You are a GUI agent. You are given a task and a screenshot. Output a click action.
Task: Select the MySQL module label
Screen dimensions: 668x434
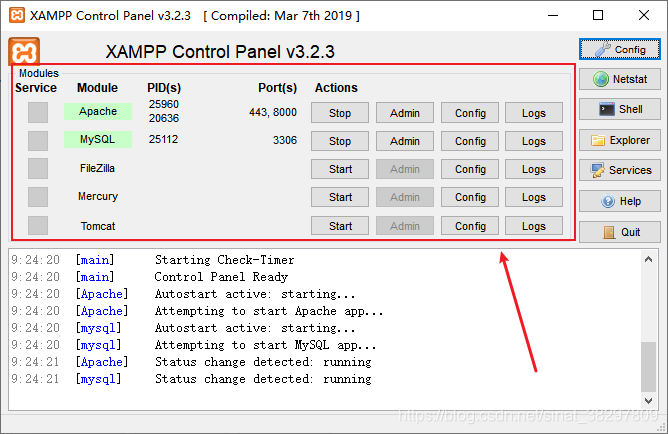point(98,139)
